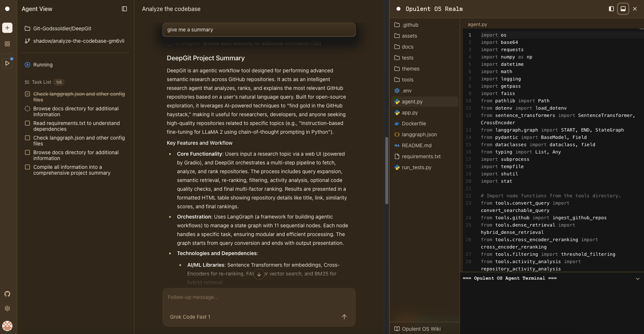644x334 pixels.
Task: Expand the docs folder in file tree
Action: click(x=407, y=47)
